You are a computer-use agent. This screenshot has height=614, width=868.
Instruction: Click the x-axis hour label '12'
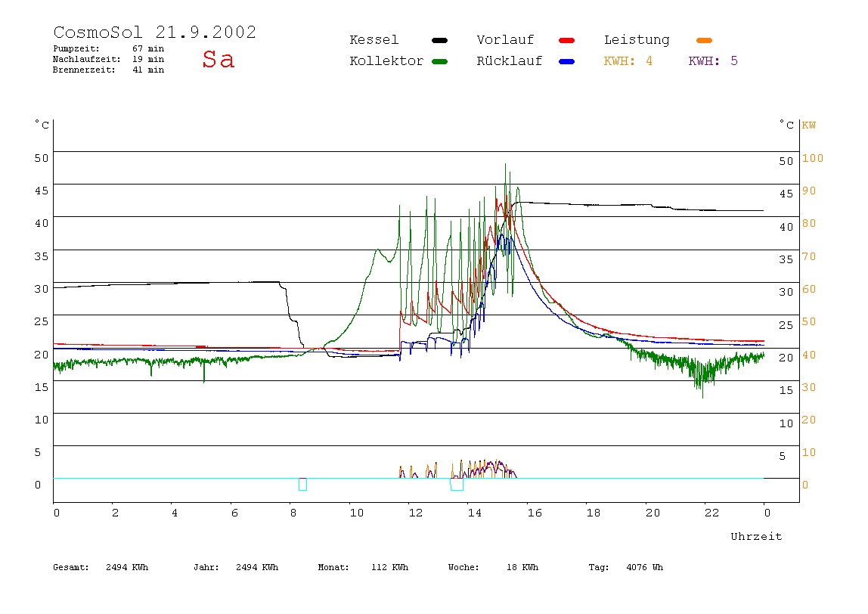tap(416, 513)
